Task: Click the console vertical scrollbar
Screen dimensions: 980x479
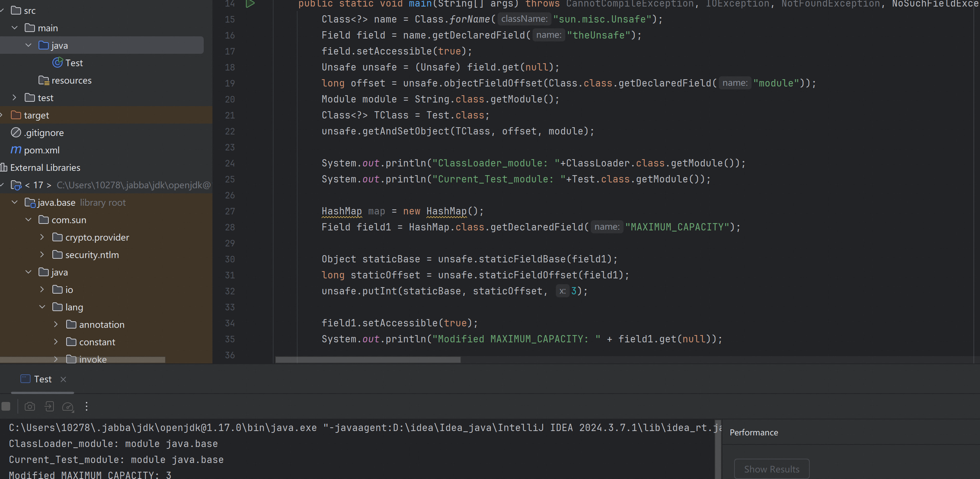Action: (x=718, y=449)
